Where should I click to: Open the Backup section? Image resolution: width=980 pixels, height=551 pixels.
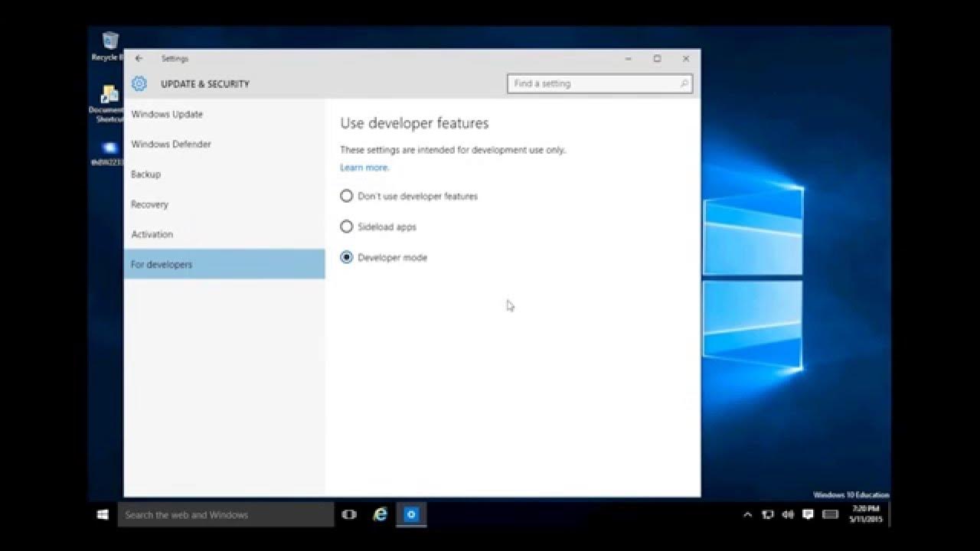pos(224,174)
